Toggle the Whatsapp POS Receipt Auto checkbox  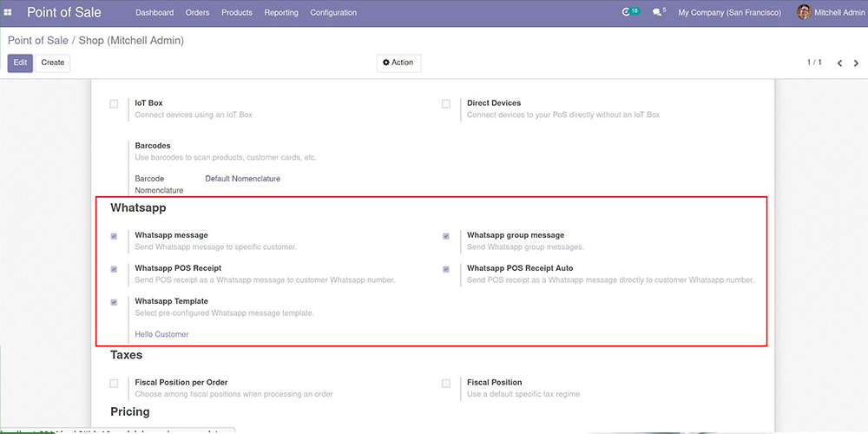(x=446, y=269)
